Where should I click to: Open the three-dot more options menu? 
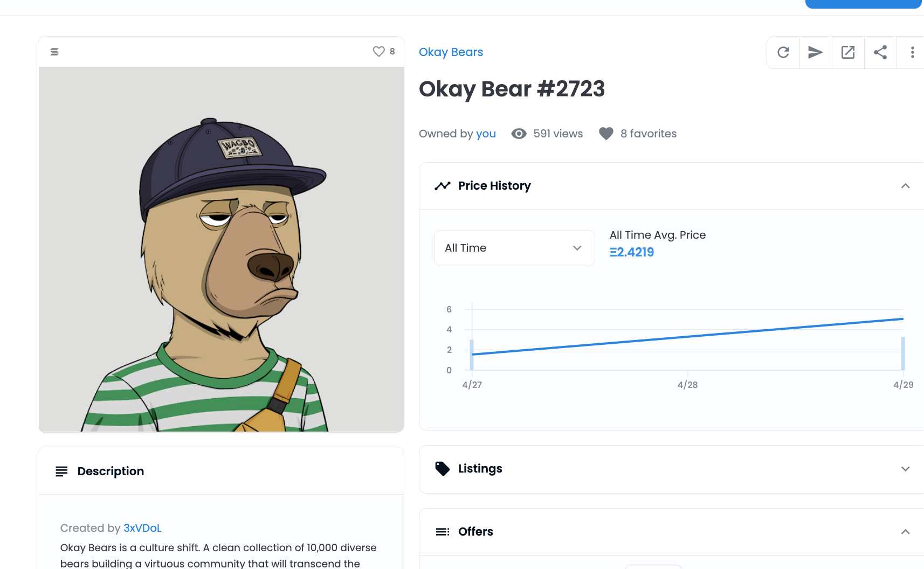912,52
